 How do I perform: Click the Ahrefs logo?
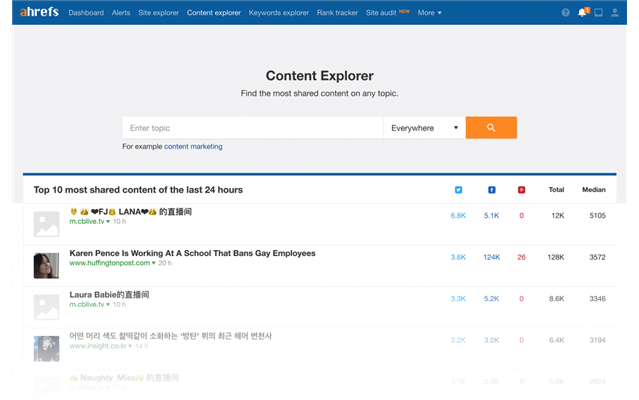click(39, 13)
